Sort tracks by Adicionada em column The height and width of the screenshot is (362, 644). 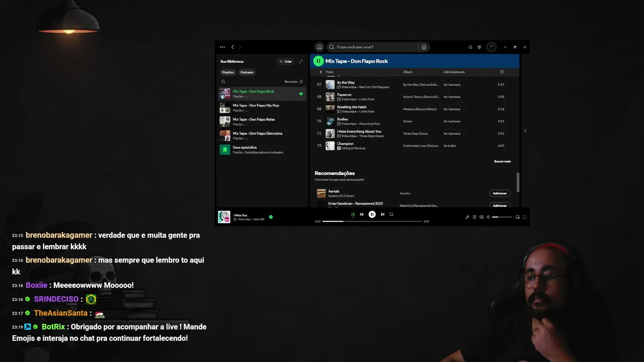coord(454,72)
